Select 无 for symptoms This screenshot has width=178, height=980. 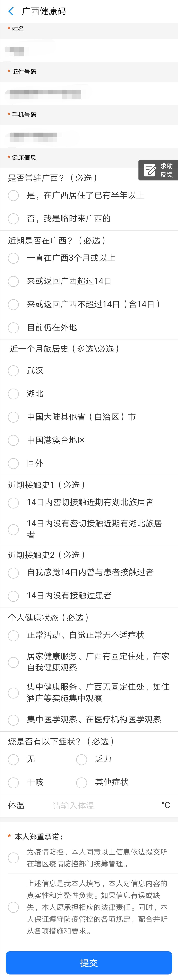tap(13, 760)
